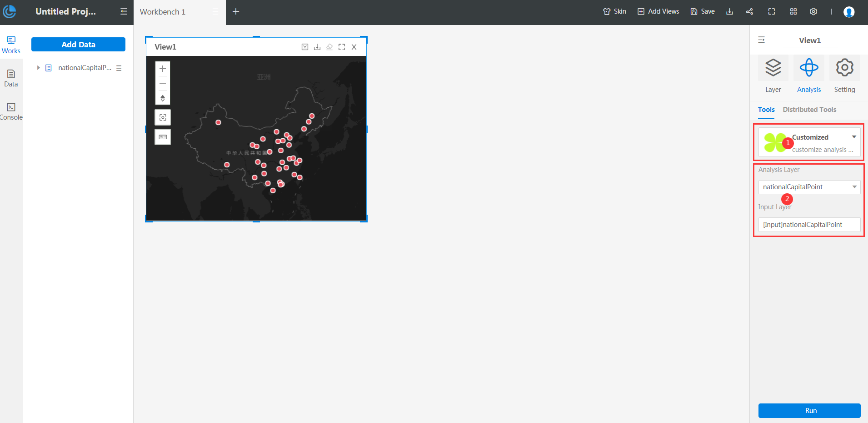This screenshot has height=423, width=868.
Task: Zoom in on the map view
Action: (x=163, y=69)
